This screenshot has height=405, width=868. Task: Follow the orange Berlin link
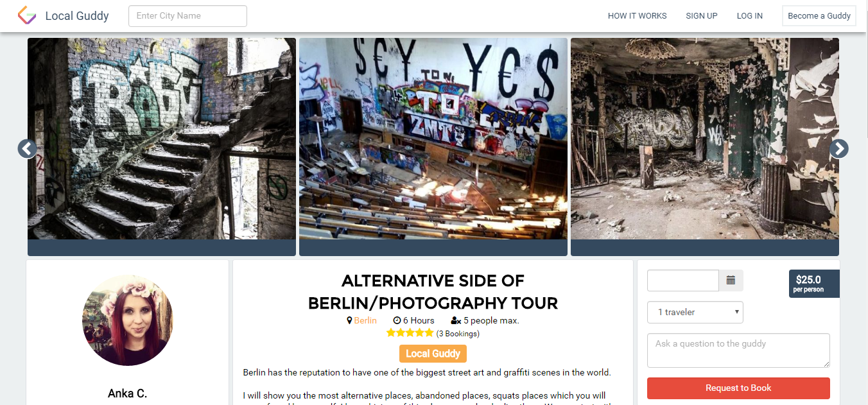(365, 320)
